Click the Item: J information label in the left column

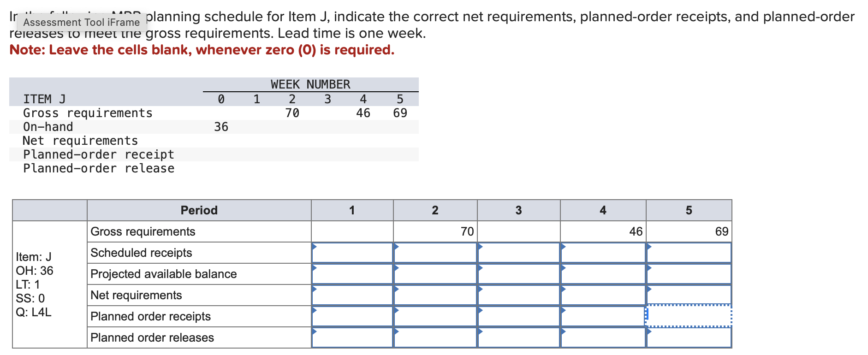click(33, 257)
